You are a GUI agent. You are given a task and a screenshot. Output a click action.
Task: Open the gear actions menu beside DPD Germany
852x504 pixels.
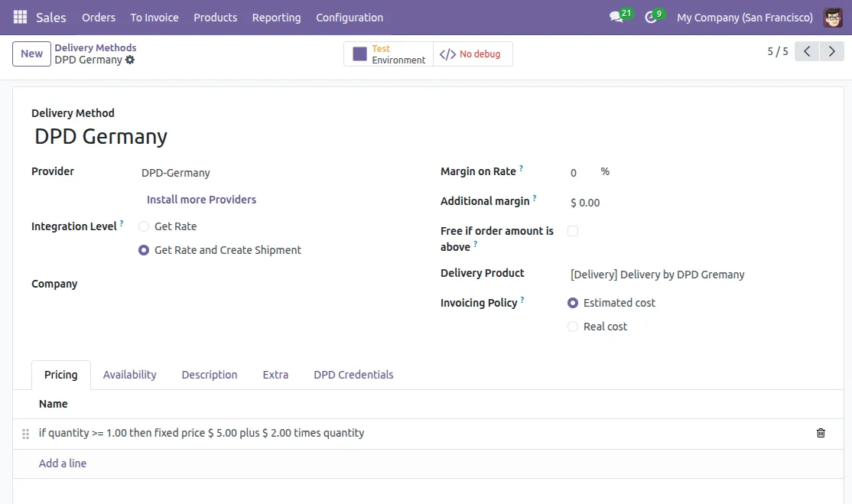(130, 60)
